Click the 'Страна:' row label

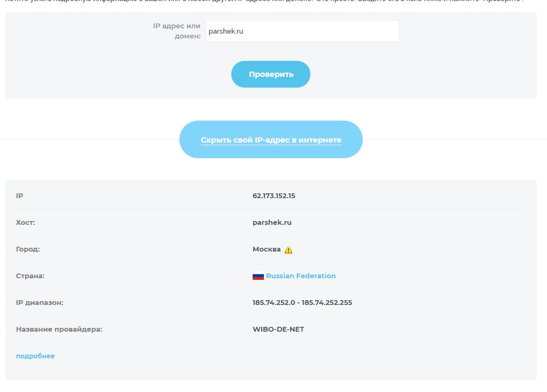30,276
